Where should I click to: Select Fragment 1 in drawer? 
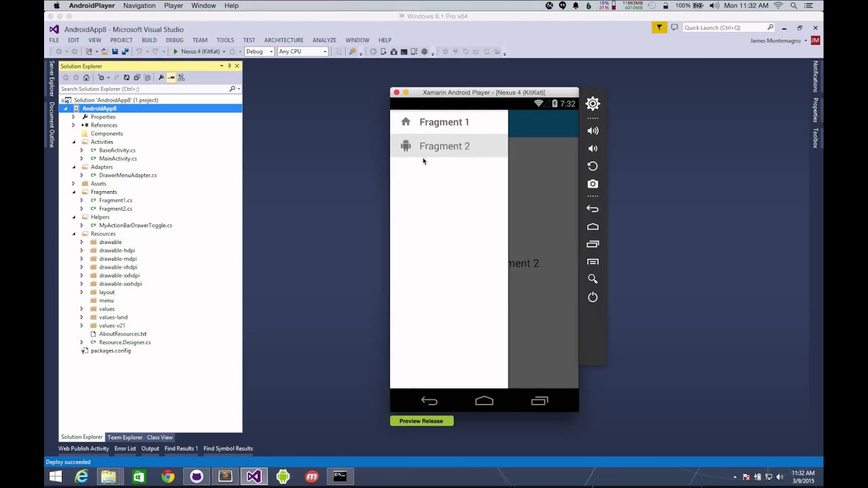pyautogui.click(x=449, y=122)
